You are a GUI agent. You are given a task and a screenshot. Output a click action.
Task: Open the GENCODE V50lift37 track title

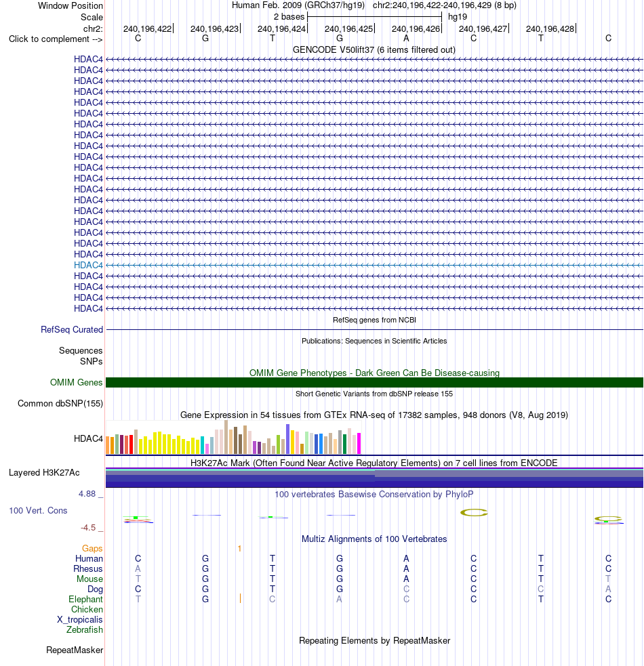374,50
